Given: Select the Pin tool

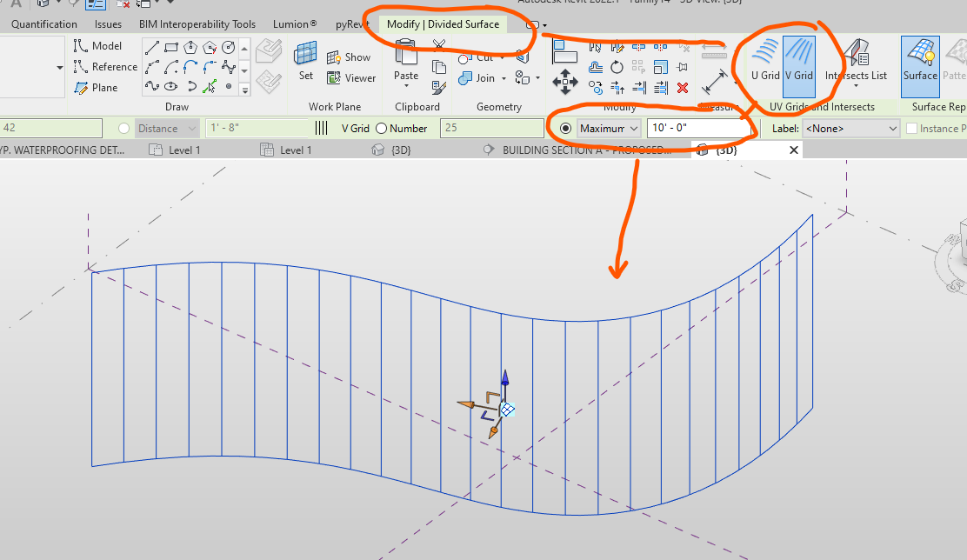Looking at the screenshot, I should click(682, 67).
